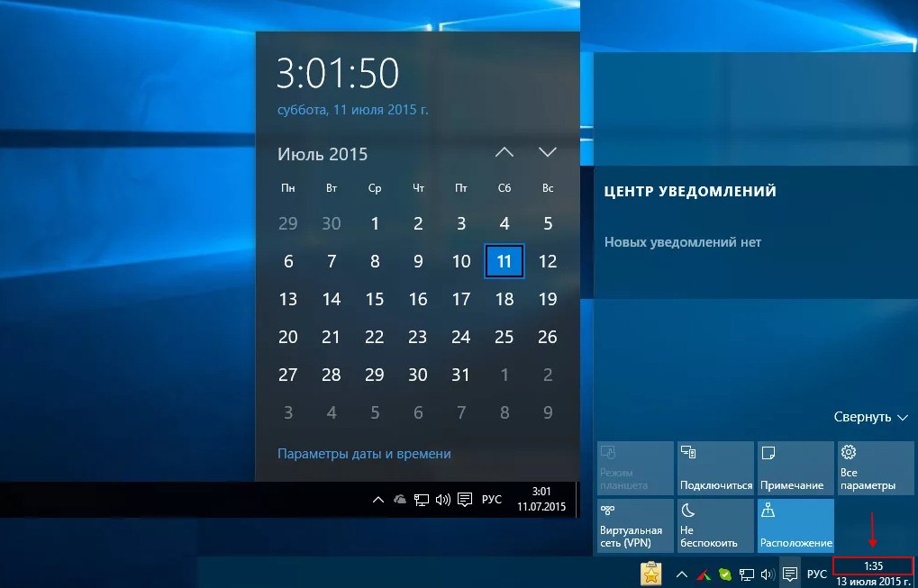This screenshot has width=918, height=588.
Task: Enable Не беспокоить quiet hours tile
Action: [715, 525]
